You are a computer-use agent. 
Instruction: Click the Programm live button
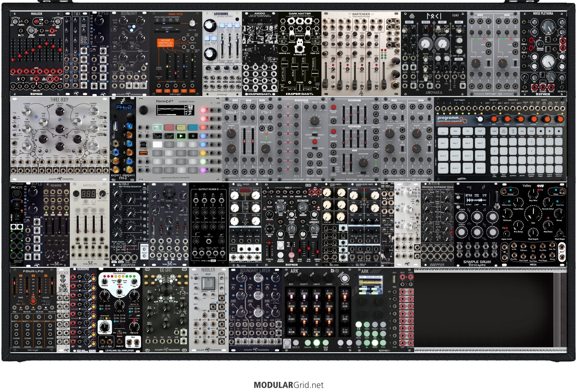(x=467, y=131)
